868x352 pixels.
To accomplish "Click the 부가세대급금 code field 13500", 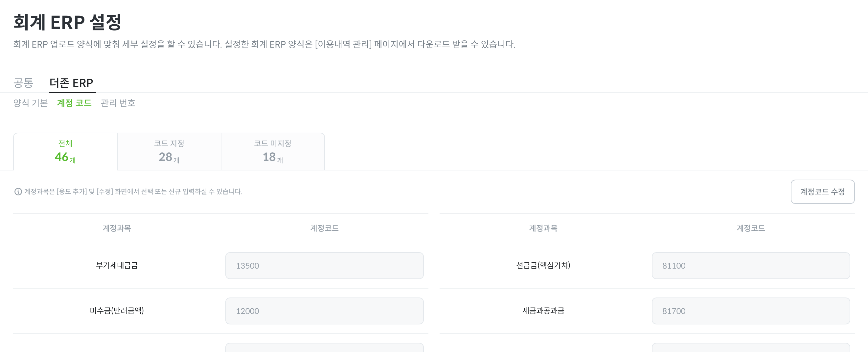I will point(324,266).
